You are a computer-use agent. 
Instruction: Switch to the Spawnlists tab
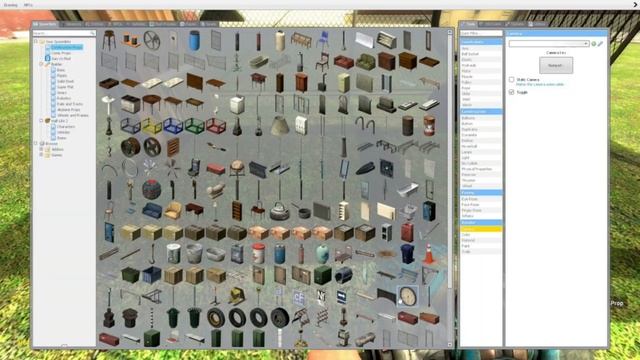click(46, 24)
